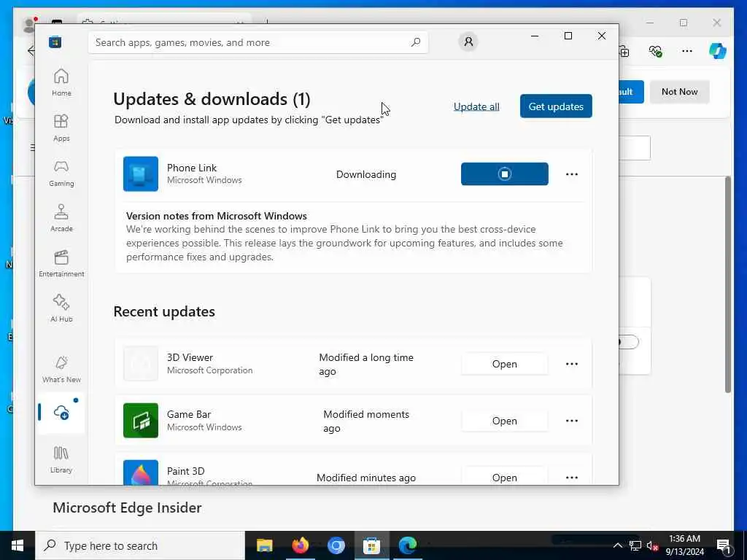Stop the Phone Link download
747x560 pixels.
click(x=505, y=174)
